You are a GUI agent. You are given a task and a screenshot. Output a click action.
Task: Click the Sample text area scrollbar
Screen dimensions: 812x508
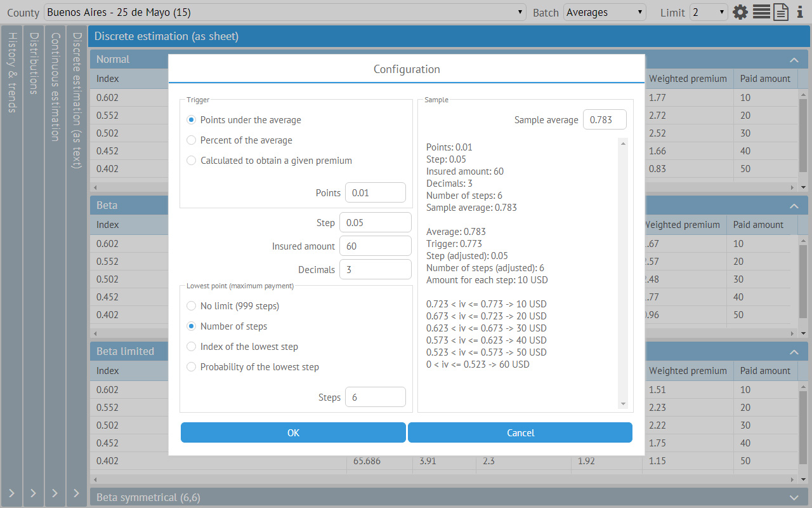pos(623,273)
